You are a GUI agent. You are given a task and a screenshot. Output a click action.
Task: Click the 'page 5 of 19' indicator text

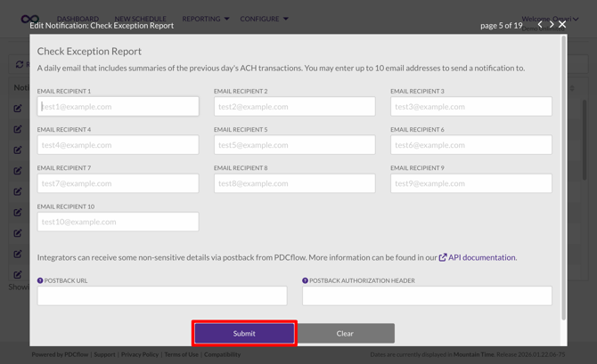501,26
